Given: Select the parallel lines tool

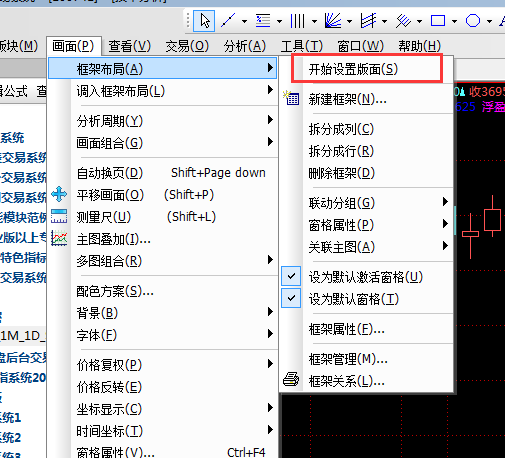Looking at the screenshot, I should pyautogui.click(x=403, y=21).
